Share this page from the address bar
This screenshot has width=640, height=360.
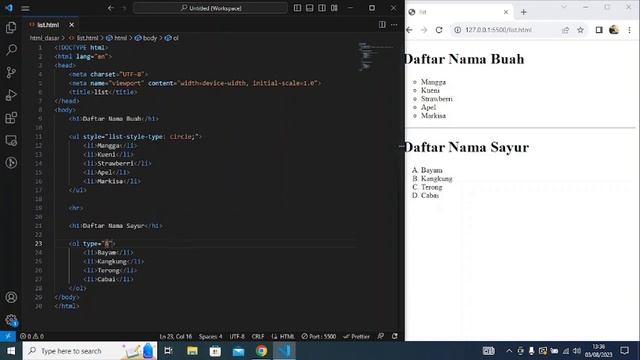tap(565, 30)
